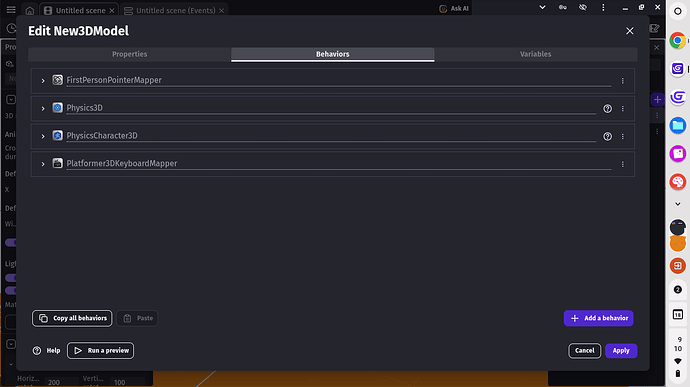This screenshot has height=387, width=690.
Task: Open options menu for FirstPersonPointerMapper
Action: [x=623, y=81]
